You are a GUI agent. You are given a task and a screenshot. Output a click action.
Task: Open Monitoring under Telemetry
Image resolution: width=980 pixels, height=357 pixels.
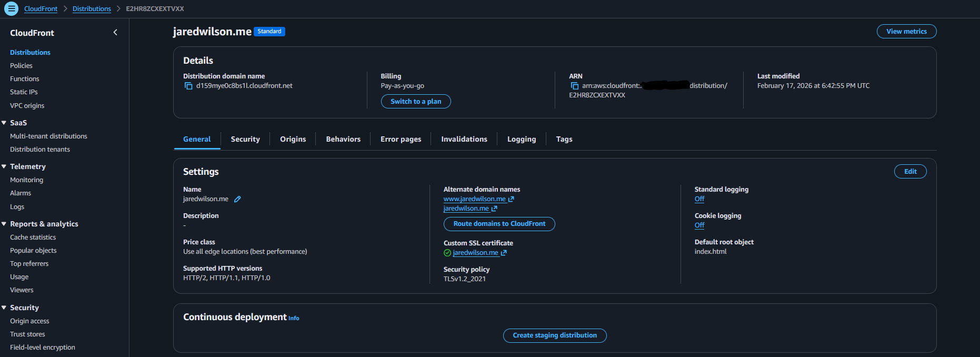click(x=26, y=180)
